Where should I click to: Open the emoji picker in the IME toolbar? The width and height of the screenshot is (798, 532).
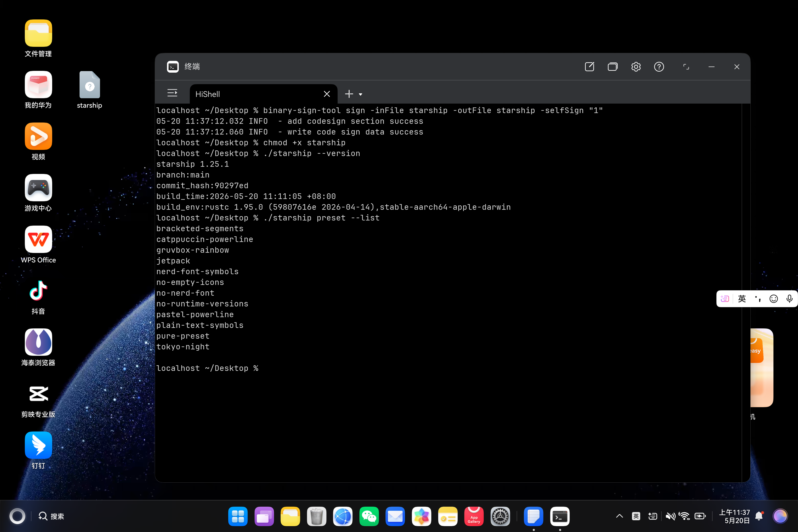tap(773, 298)
